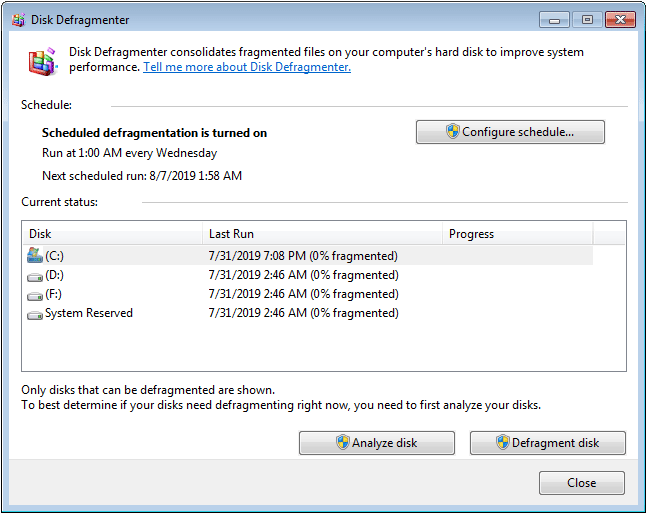This screenshot has width=647, height=514.
Task: Maximize the Disk Defragmenter window
Action: (x=587, y=19)
